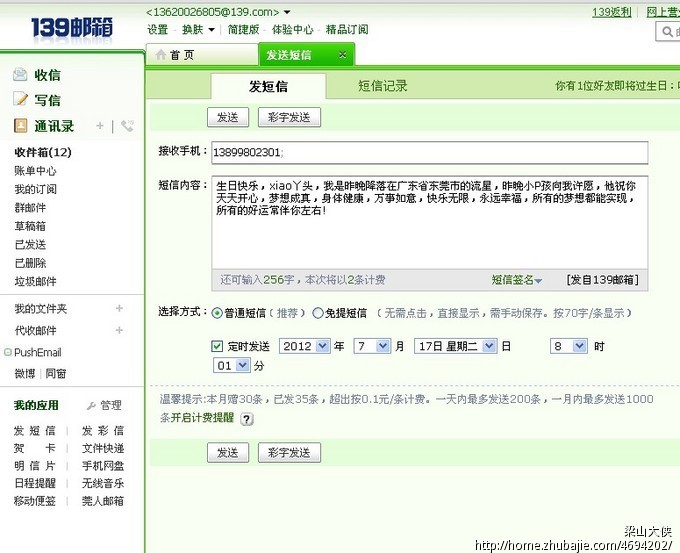The width and height of the screenshot is (680, 553).
Task: Open the 同窗 link in sidebar
Action: coord(56,373)
